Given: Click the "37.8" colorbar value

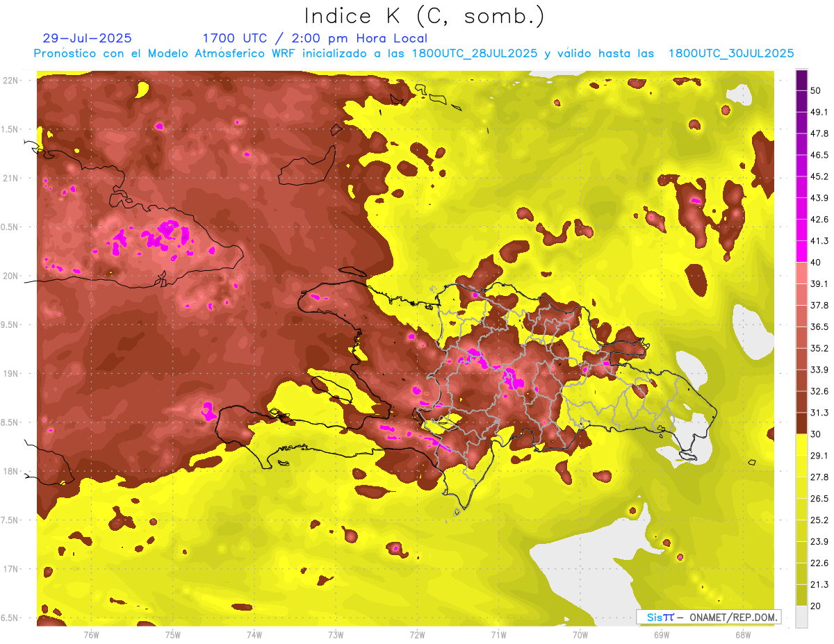Looking at the screenshot, I should pyautogui.click(x=819, y=305).
